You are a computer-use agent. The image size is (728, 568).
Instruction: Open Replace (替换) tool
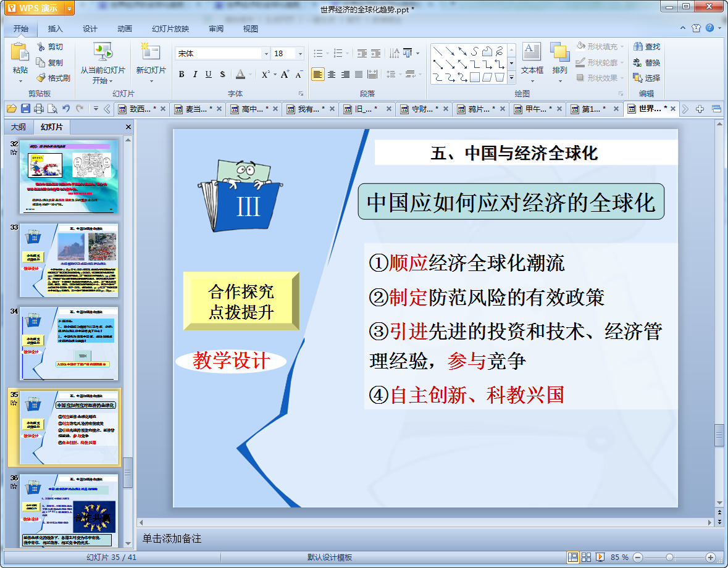(646, 62)
